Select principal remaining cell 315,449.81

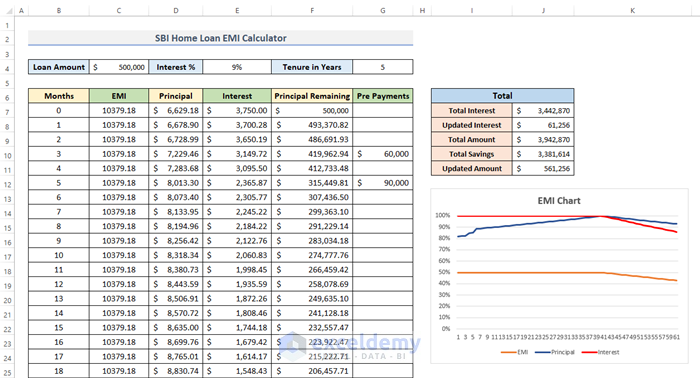click(x=312, y=183)
